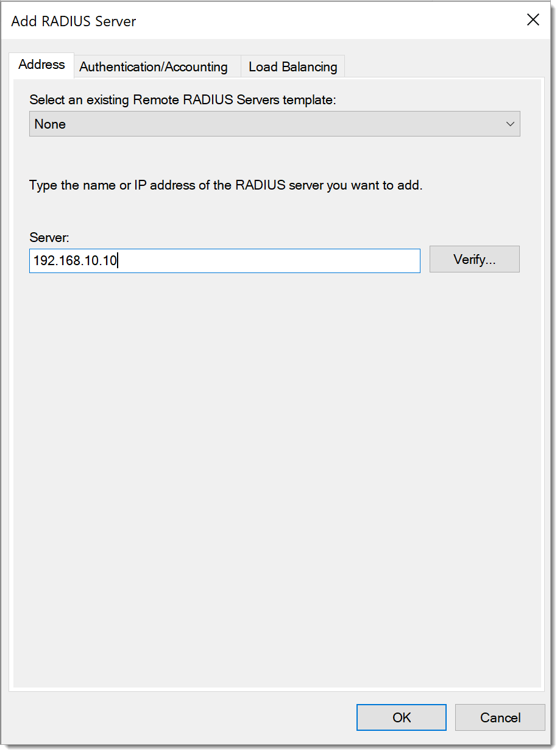The height and width of the screenshot is (754, 560).
Task: Click the 'Select an existing template' label
Action: click(x=183, y=100)
